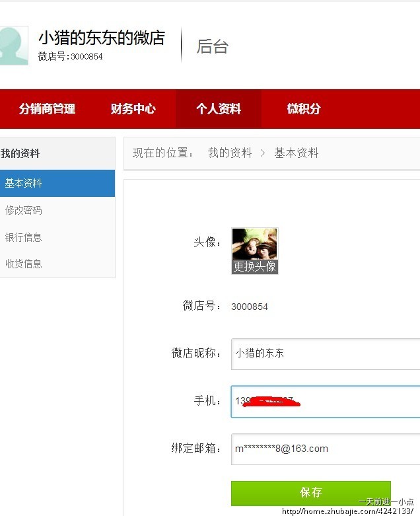Click the 绑定邮箱 email input field

pyautogui.click(x=326, y=449)
